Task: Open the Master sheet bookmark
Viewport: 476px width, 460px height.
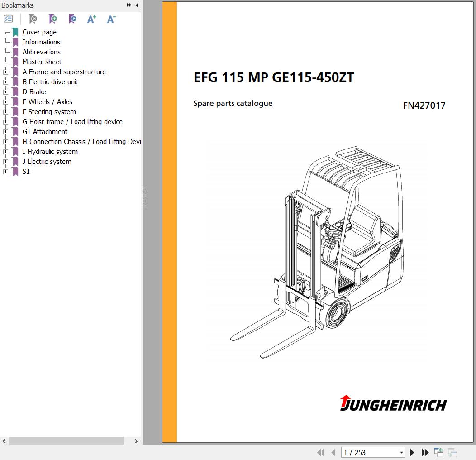Action: click(42, 62)
